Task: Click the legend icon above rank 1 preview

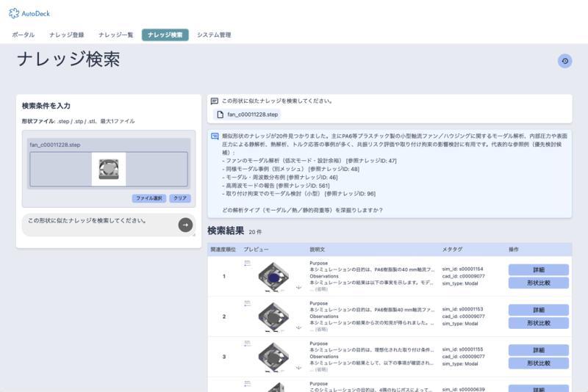Action: point(247,264)
